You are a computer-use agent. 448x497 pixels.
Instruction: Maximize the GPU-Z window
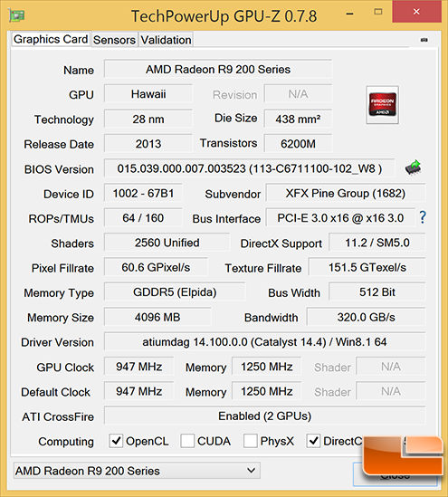(378, 12)
